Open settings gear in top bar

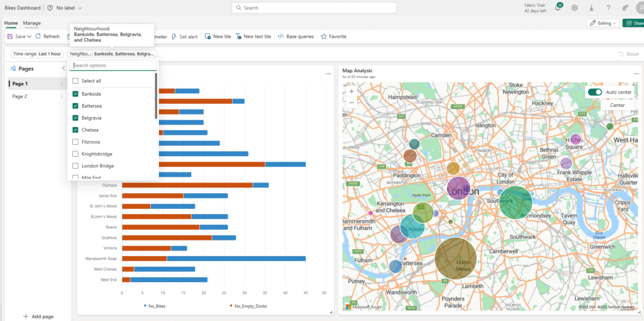pyautogui.click(x=574, y=8)
